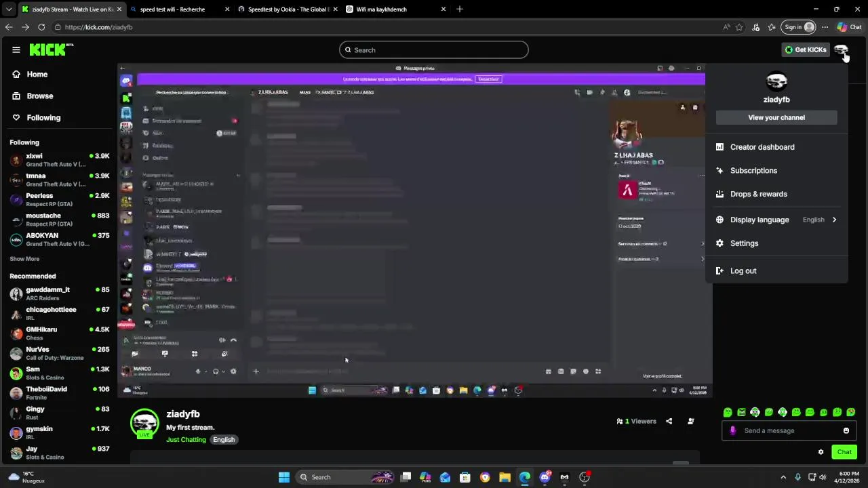This screenshot has width=868, height=488.
Task: Open followed channel Peerless
Action: 60,199
